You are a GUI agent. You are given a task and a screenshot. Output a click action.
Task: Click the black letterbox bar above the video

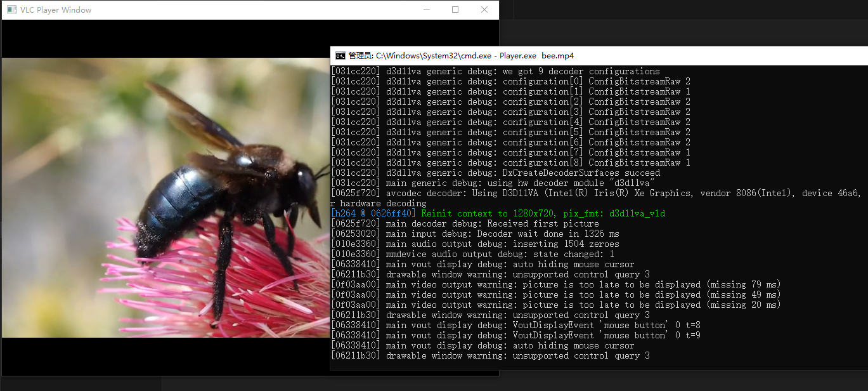pos(165,38)
